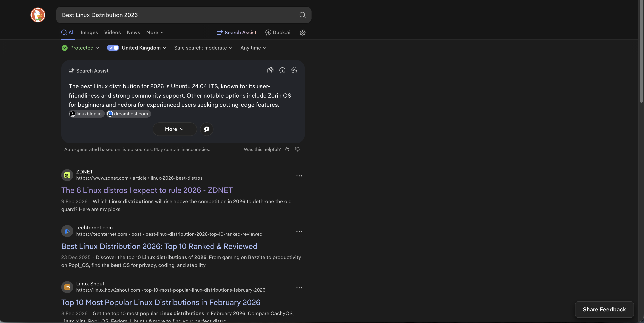Click the 'Was this helpful?' text
The height and width of the screenshot is (323, 644).
[x=262, y=149]
